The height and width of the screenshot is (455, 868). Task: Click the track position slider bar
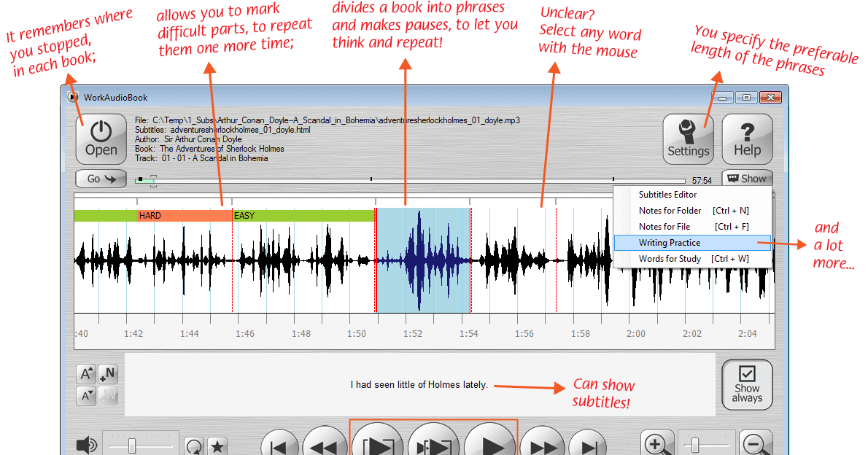coord(410,180)
